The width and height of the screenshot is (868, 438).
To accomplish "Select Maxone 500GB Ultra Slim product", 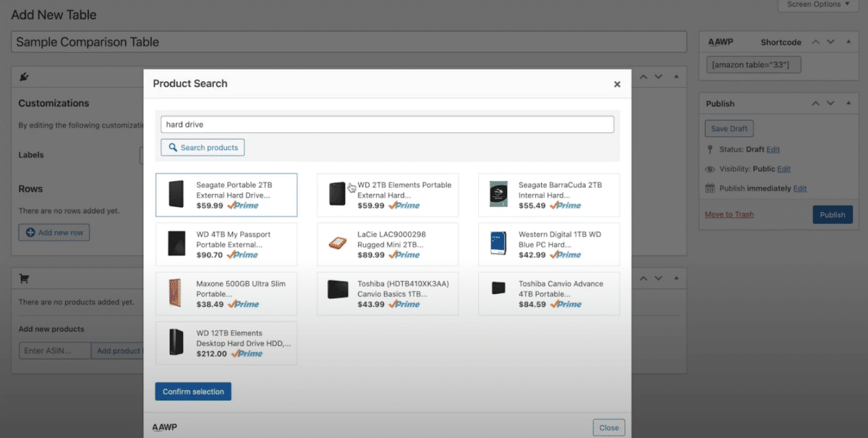I will click(226, 293).
